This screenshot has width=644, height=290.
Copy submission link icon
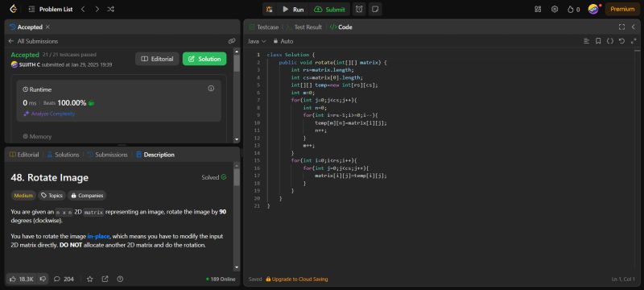[x=232, y=41]
